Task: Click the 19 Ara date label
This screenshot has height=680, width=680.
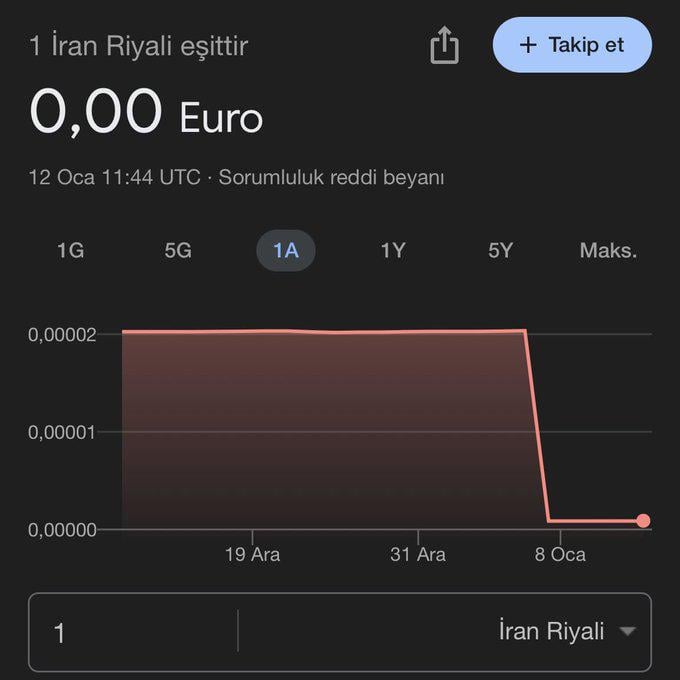Action: tap(252, 554)
